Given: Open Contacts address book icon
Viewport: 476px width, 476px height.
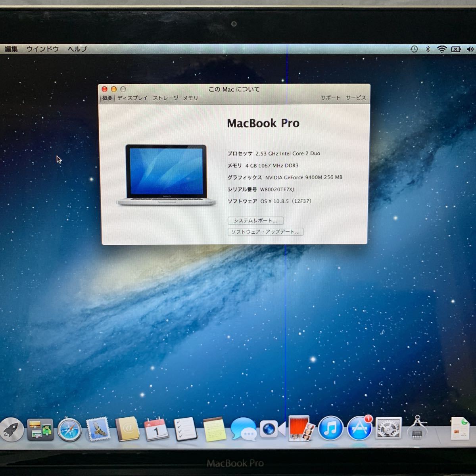Looking at the screenshot, I should coord(127,429).
